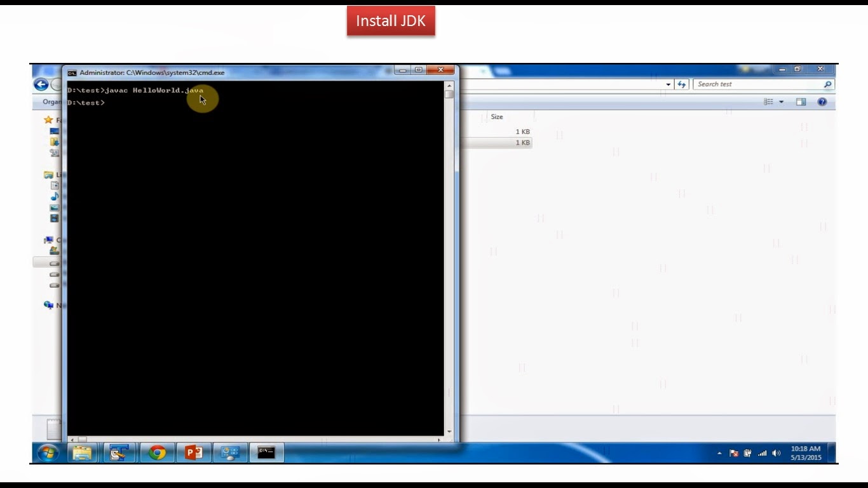Click cmd horizontal scrollbar left arrow
868x488 pixels.
tap(72, 440)
